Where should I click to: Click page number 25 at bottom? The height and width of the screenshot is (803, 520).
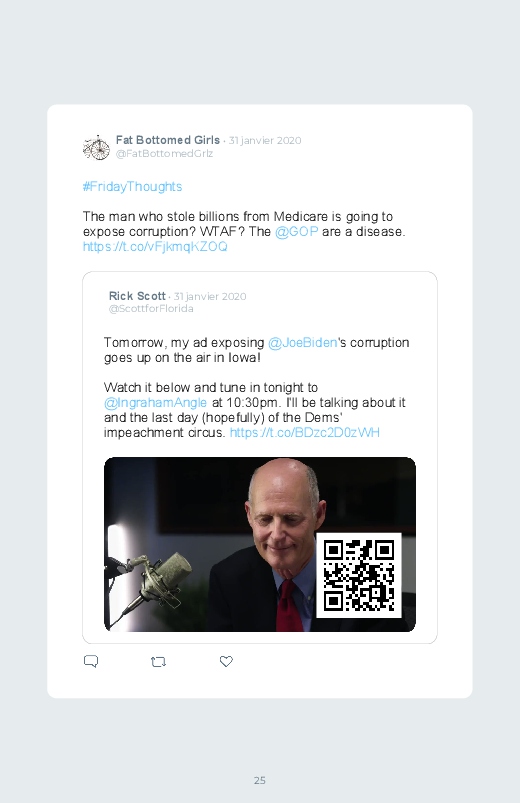coord(260,780)
